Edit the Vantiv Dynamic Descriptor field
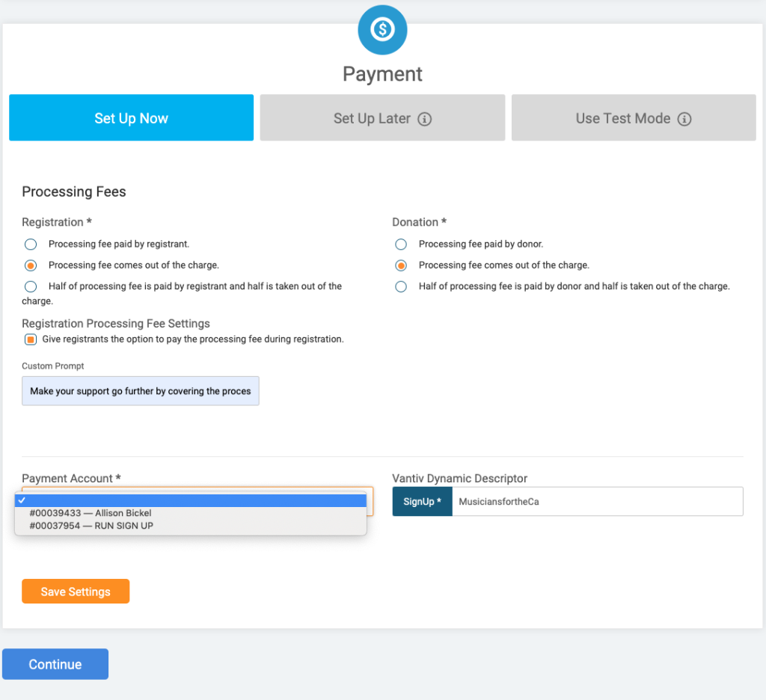Image resolution: width=766 pixels, height=700 pixels. click(598, 501)
